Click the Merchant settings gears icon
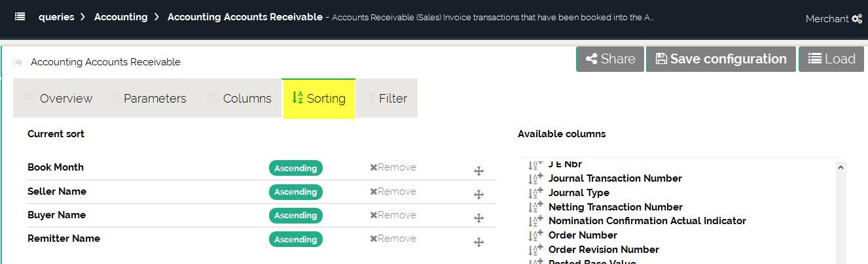This screenshot has height=264, width=868. 856,19
